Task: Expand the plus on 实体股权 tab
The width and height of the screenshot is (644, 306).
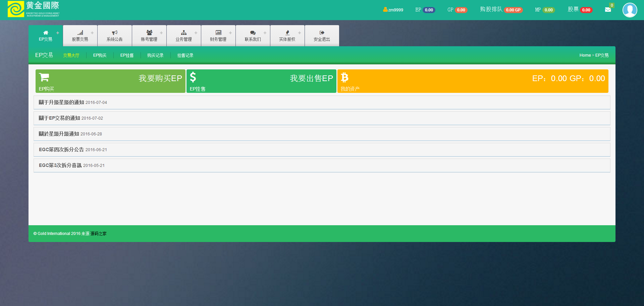Action: click(x=300, y=33)
